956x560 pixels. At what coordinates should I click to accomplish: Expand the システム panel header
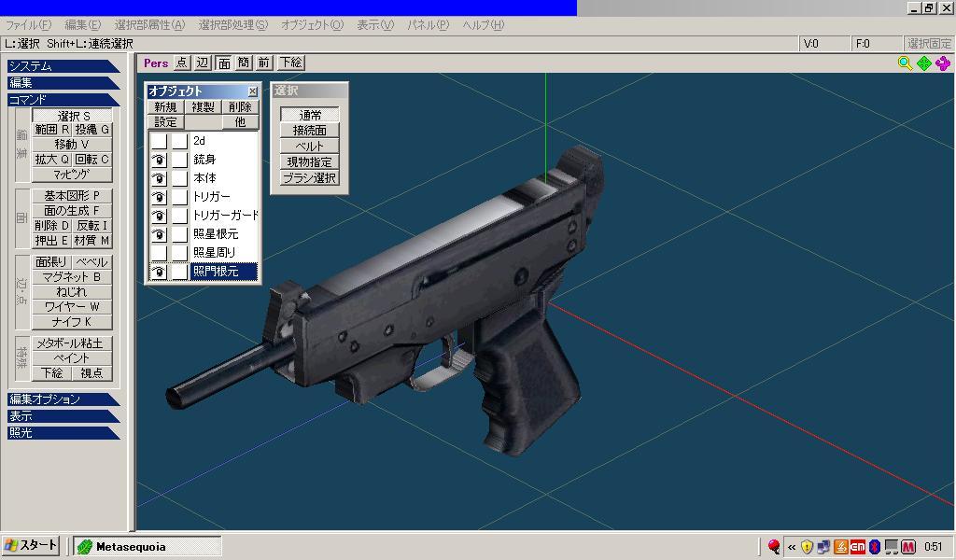coord(63,66)
